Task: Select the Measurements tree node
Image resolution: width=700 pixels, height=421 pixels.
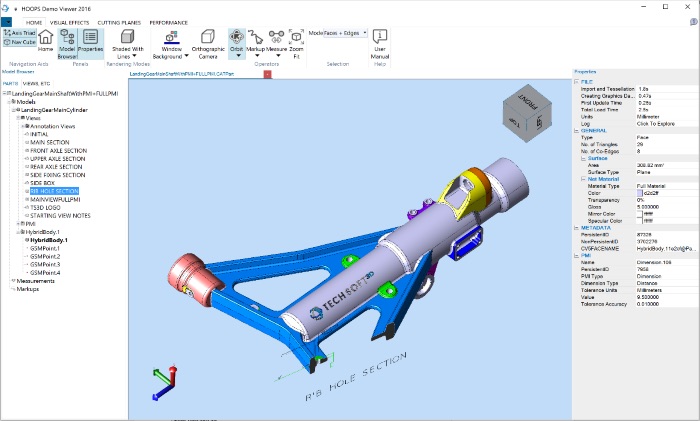Action: (x=36, y=281)
